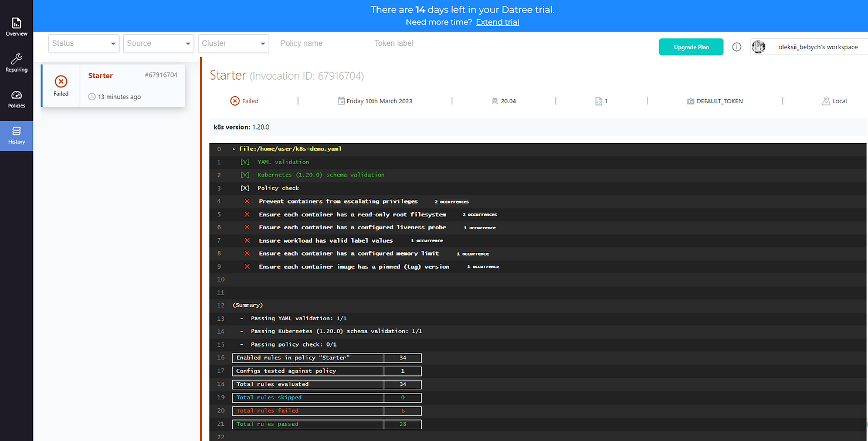Collapse the file:/home/user/k8s-demo.yaml entry
Image resolution: width=868 pixels, height=441 pixels.
click(234, 149)
